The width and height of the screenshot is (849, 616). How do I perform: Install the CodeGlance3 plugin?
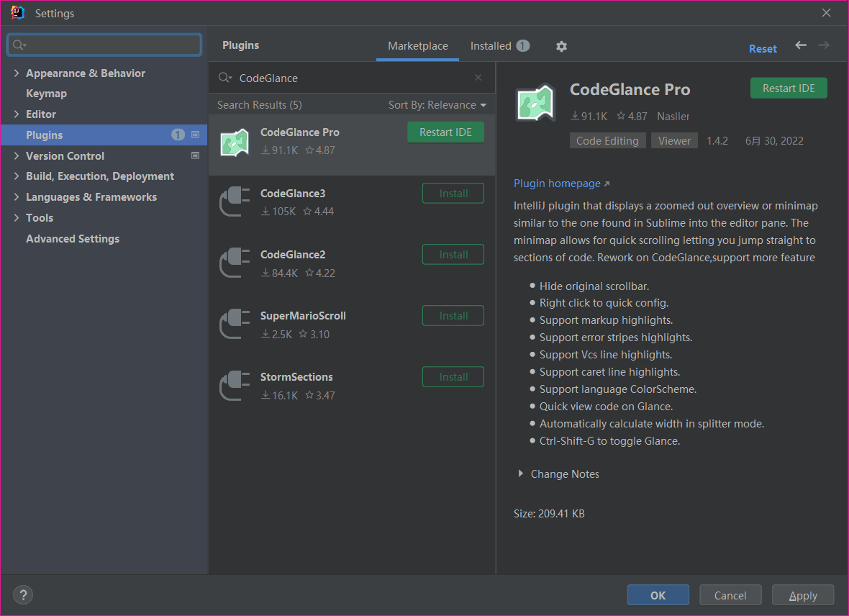(453, 194)
